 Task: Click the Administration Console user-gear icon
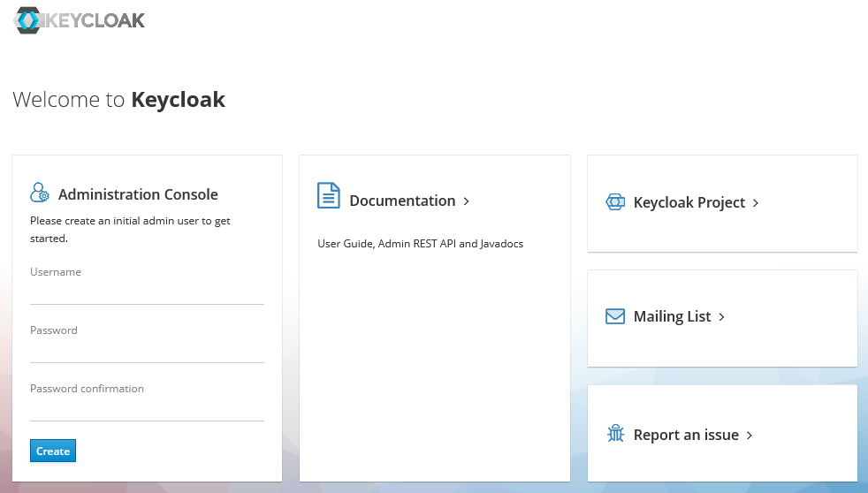pos(40,193)
